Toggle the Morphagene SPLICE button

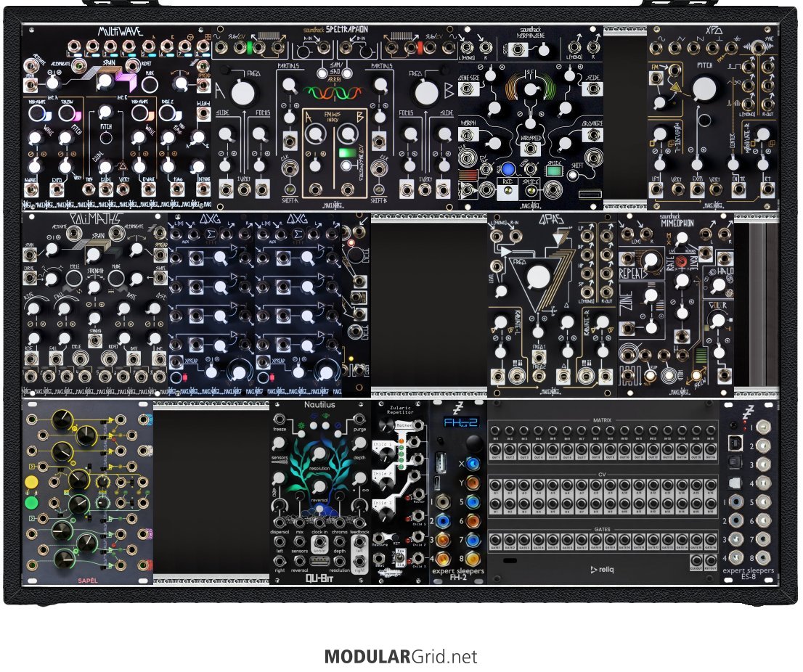(533, 192)
